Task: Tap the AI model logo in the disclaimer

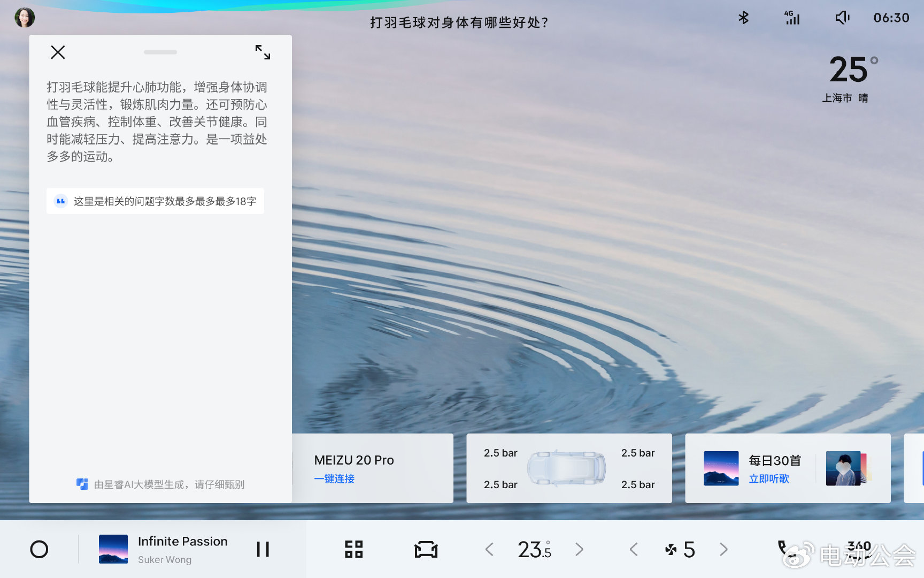Action: point(82,484)
